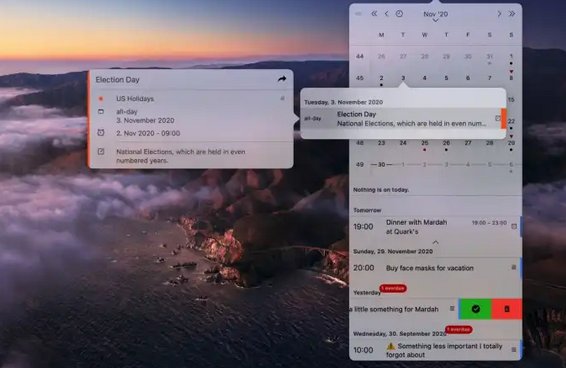Image resolution: width=566 pixels, height=368 pixels.
Task: Click the event icon in the Election Day row
Action: click(x=498, y=118)
